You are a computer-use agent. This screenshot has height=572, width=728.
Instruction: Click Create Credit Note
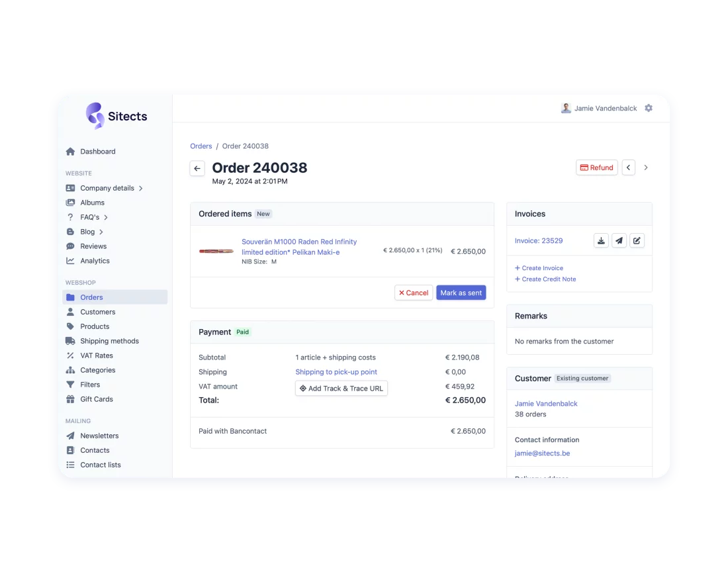pyautogui.click(x=545, y=279)
